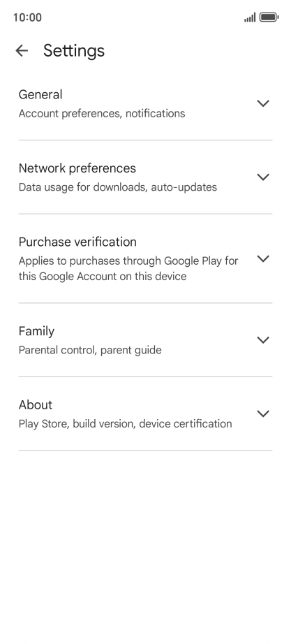Open the Network preferences heading
291x644 pixels.
click(x=77, y=168)
